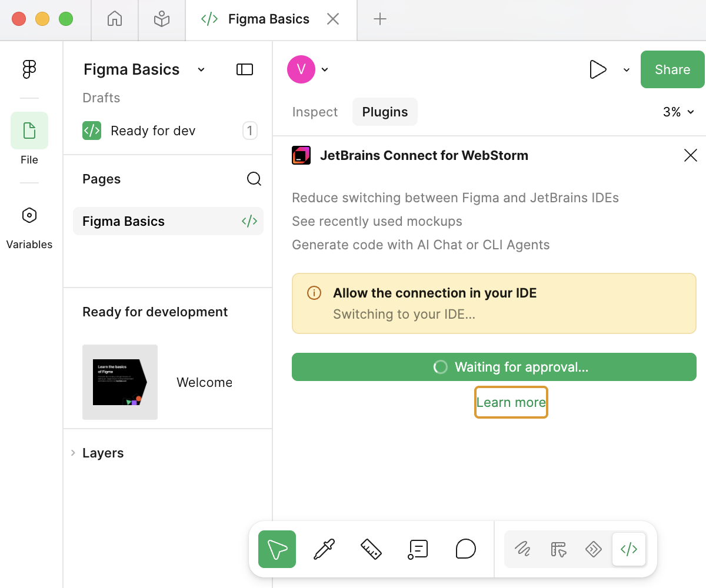706x588 pixels.
Task: Click the Pages section heading
Action: (101, 179)
